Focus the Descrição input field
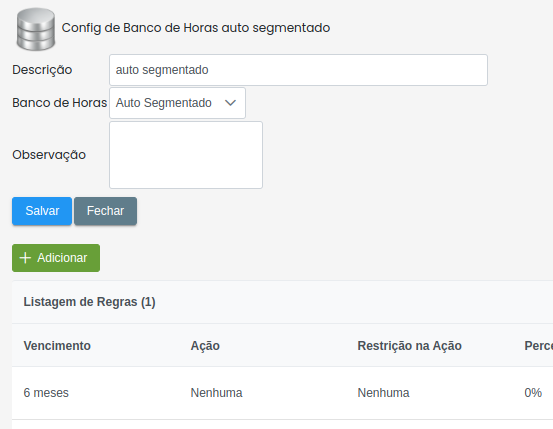 coord(298,70)
